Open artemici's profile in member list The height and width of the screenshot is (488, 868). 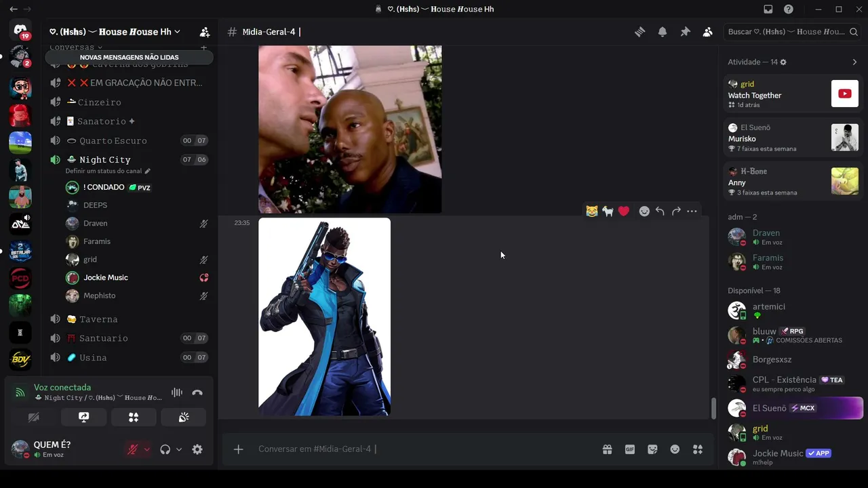coord(793,310)
